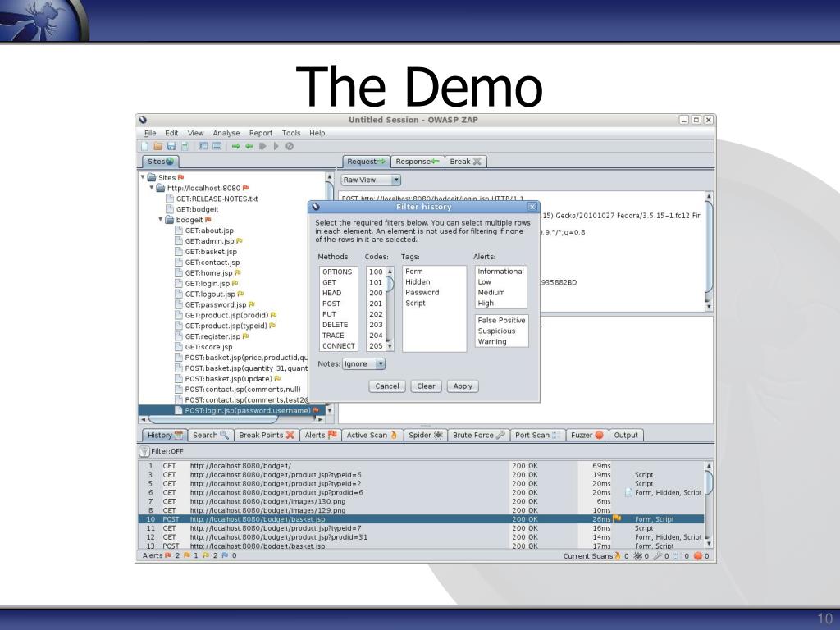Click the brute force wrench icon in status bar
The image size is (840, 630).
(658, 556)
